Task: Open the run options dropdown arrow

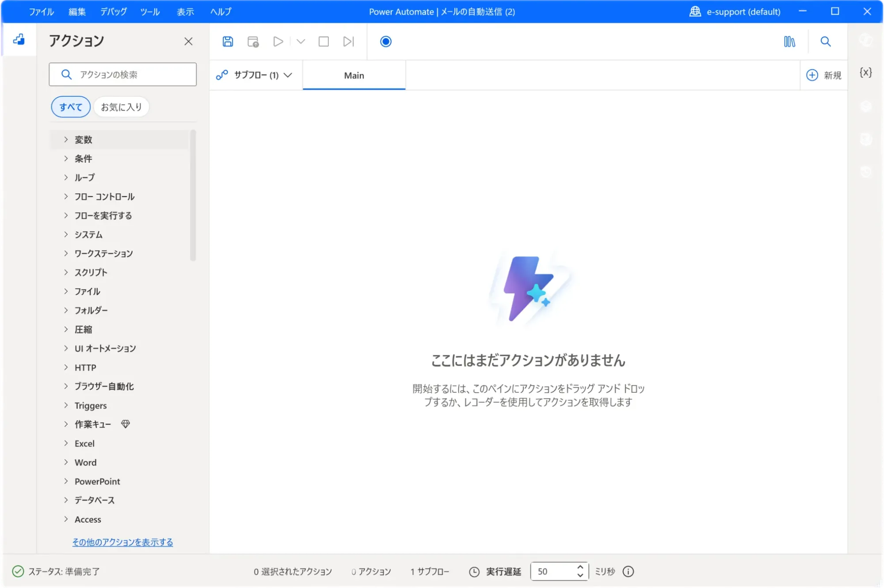Action: click(301, 42)
